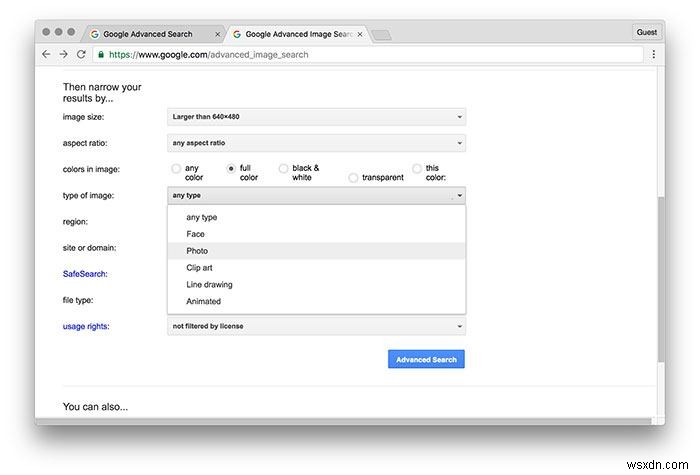Select the 'this color' radio button
Screen dimensions: 700x475
point(417,169)
